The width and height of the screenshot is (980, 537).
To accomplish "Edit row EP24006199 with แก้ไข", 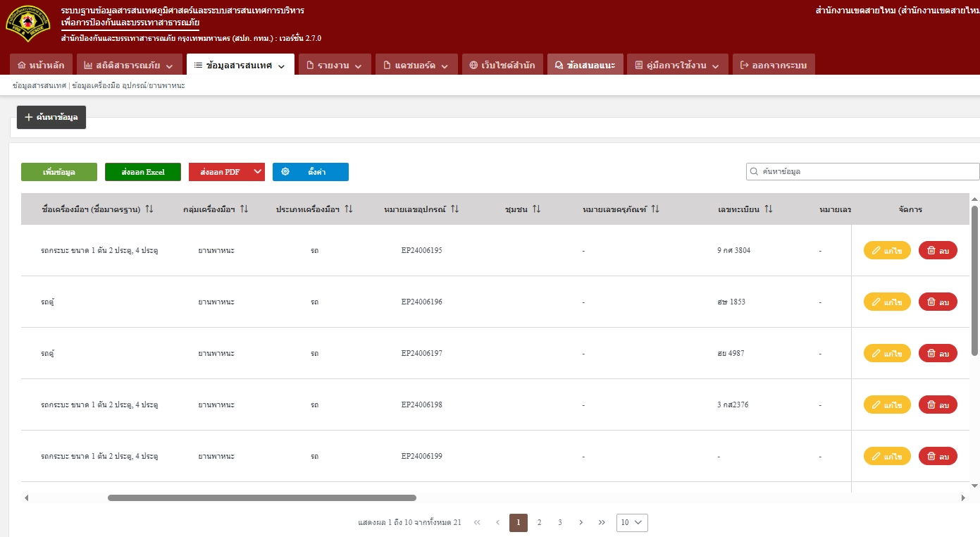I will pyautogui.click(x=887, y=456).
